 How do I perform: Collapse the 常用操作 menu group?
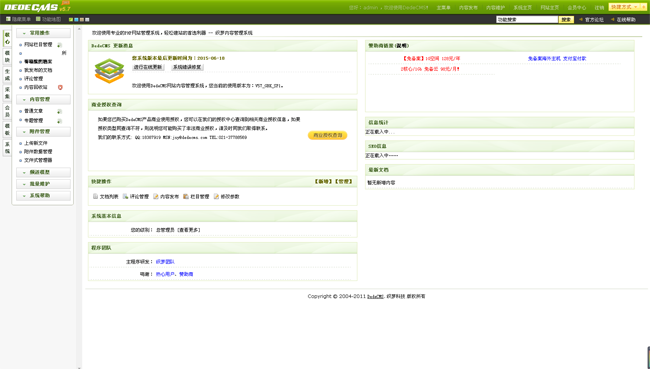point(43,33)
